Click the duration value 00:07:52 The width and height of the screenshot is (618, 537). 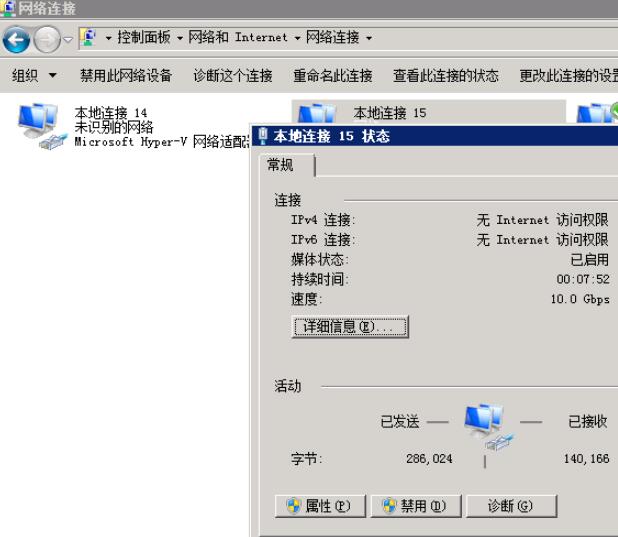pos(583,279)
